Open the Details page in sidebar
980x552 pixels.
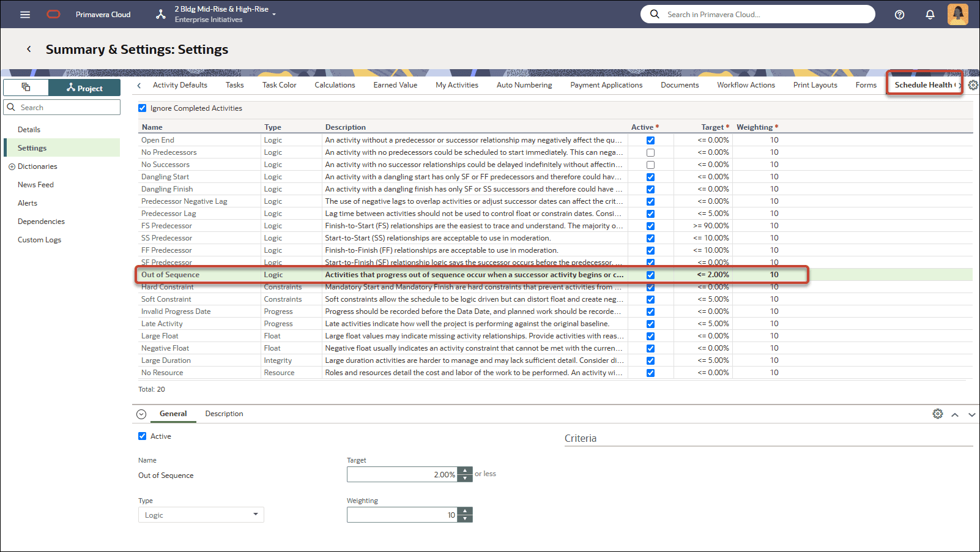(x=29, y=130)
